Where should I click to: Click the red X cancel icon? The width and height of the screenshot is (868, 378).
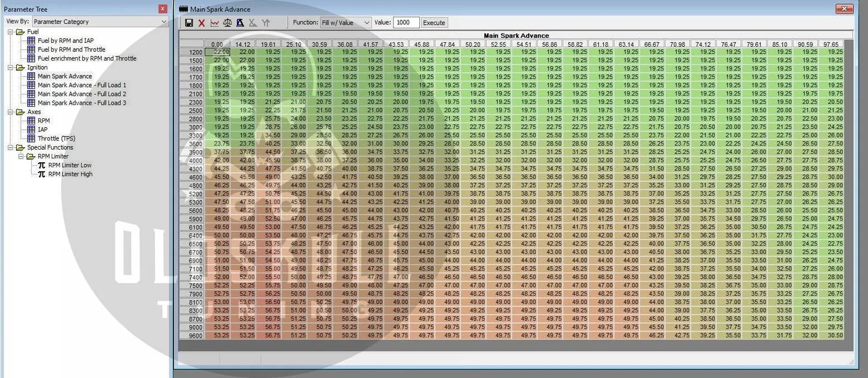pos(201,23)
